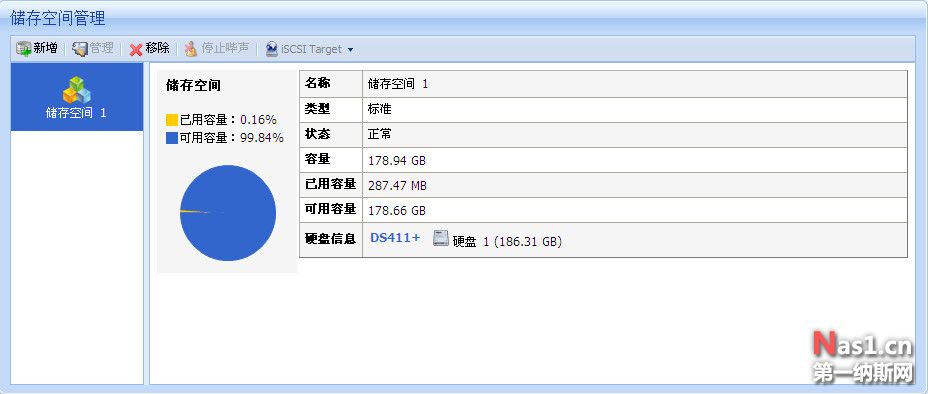Click the DS411+ device link
The height and width of the screenshot is (394, 928).
click(x=395, y=238)
